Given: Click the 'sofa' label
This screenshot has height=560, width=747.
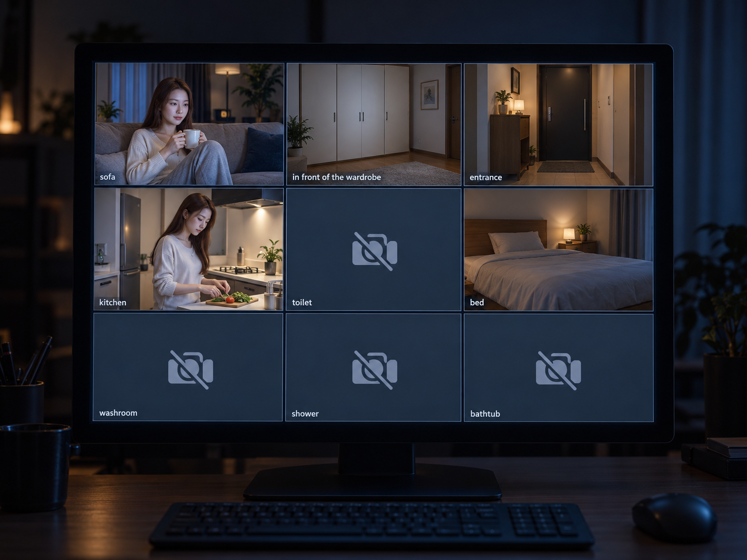Looking at the screenshot, I should 107,177.
